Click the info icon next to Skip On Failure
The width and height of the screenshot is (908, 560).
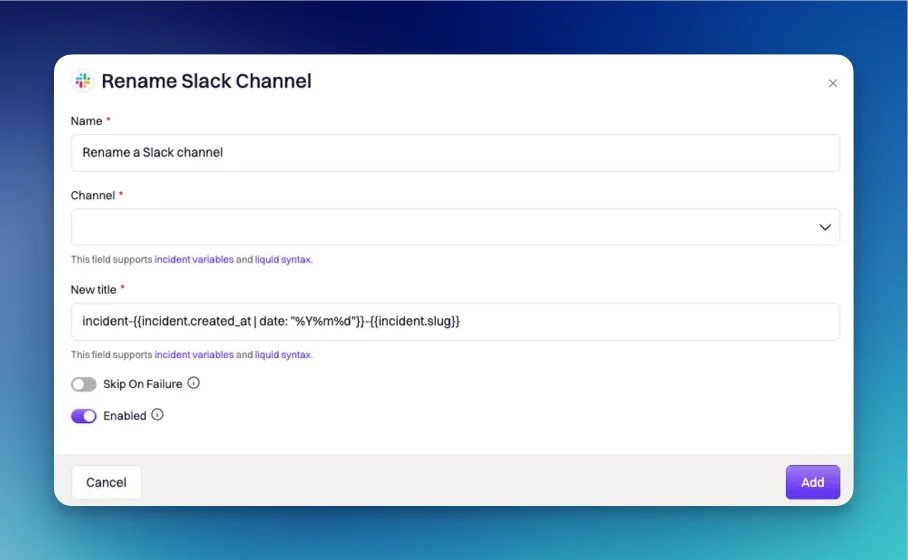click(x=193, y=383)
